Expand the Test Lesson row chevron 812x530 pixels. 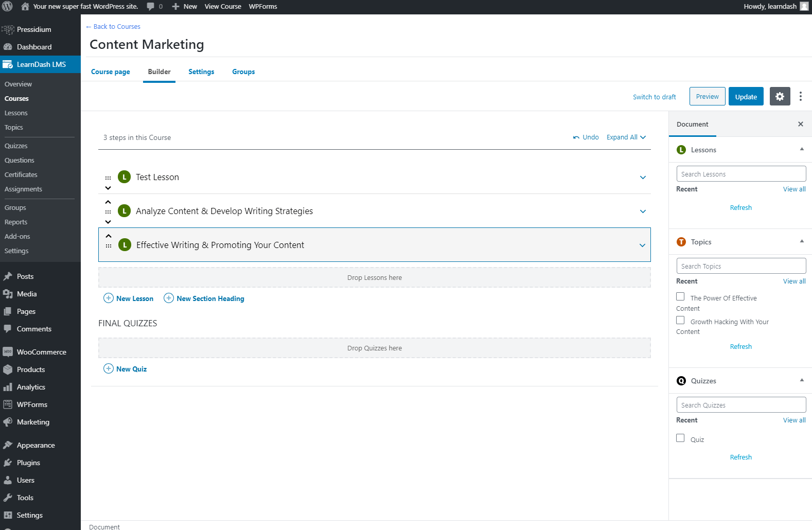pyautogui.click(x=643, y=178)
